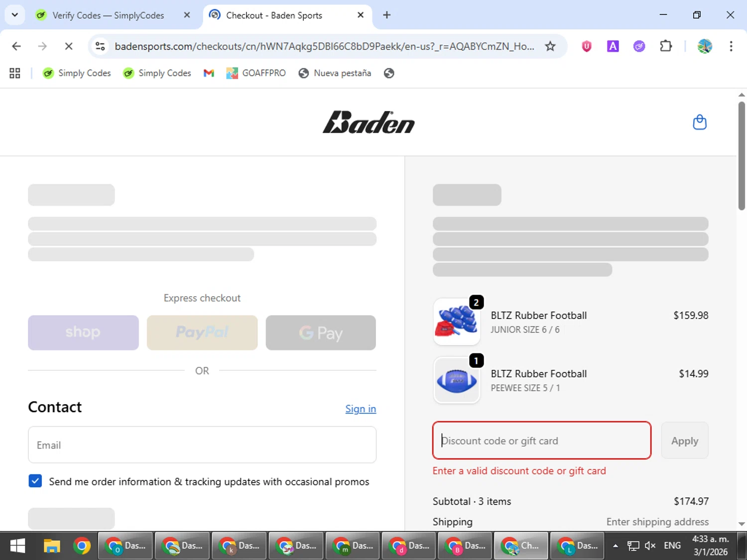The image size is (747, 560).
Task: Go back with browser back arrow
Action: point(16,46)
